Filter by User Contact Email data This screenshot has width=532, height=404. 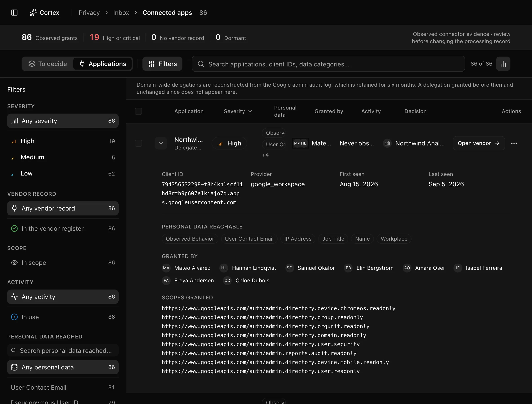point(63,387)
